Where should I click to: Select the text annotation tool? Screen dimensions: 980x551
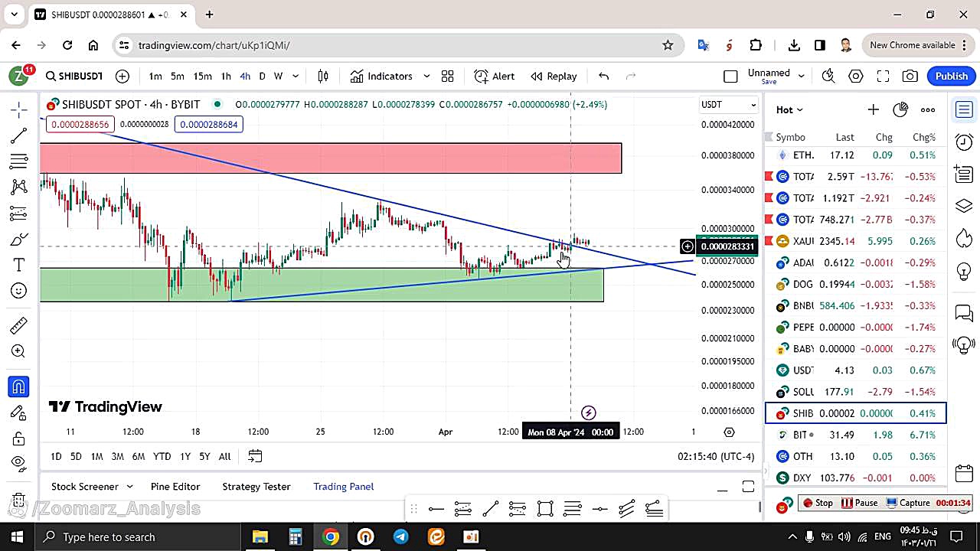click(19, 265)
